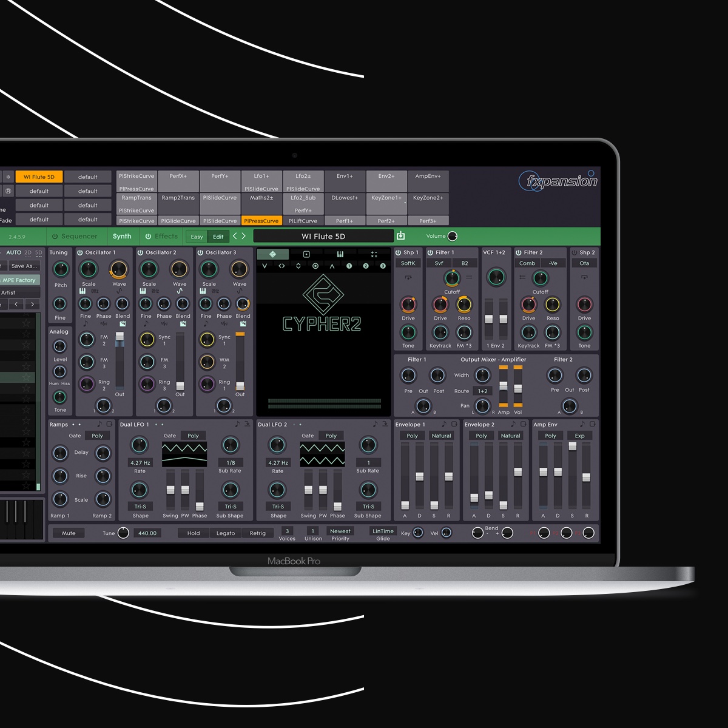Image resolution: width=728 pixels, height=728 pixels.
Task: Select the caret-up display icon
Action: point(332,266)
